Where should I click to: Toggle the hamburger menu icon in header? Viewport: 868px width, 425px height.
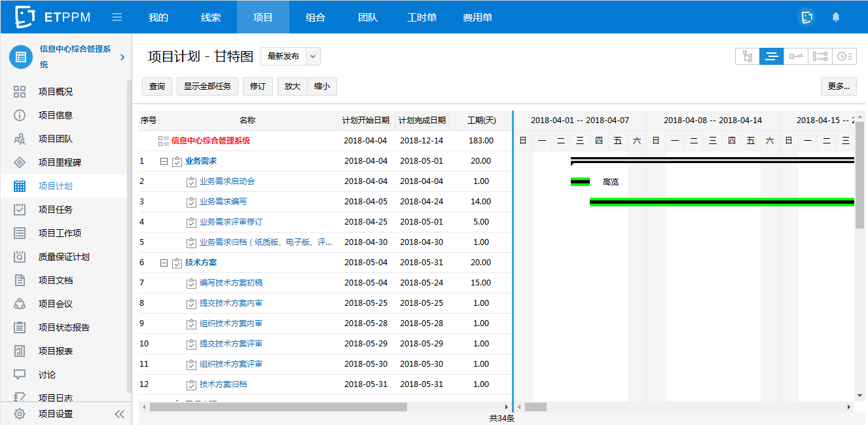117,17
